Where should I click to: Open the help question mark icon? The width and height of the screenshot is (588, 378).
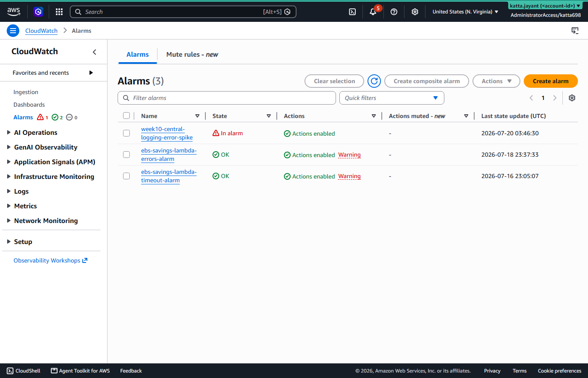pyautogui.click(x=394, y=12)
